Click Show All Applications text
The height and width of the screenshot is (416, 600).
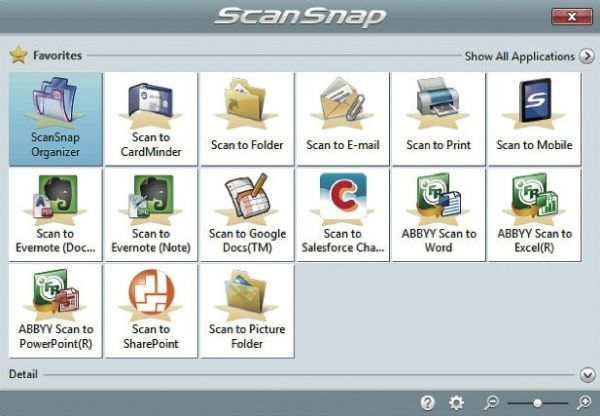[520, 57]
